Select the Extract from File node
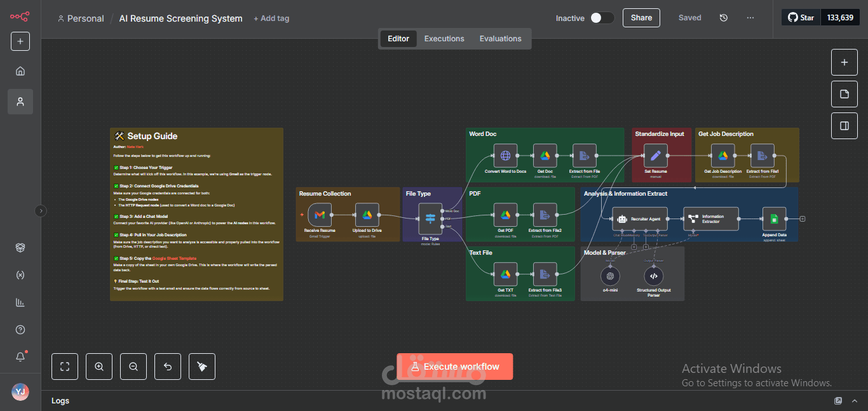The height and width of the screenshot is (411, 868). [585, 156]
